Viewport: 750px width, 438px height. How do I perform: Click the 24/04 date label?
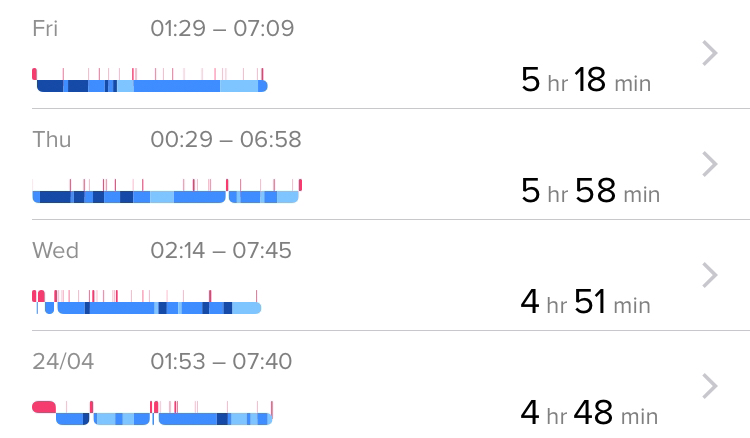pos(63,361)
